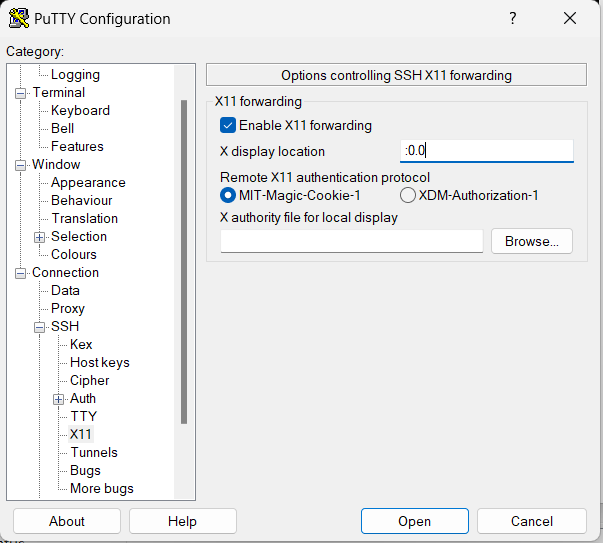Click Browse... for X authority file

531,241
